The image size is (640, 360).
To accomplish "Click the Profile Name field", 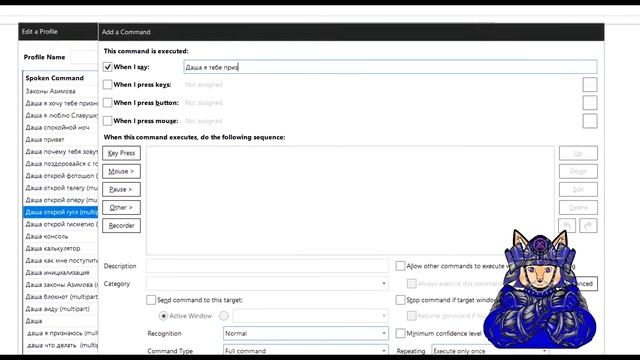I will coord(84,57).
